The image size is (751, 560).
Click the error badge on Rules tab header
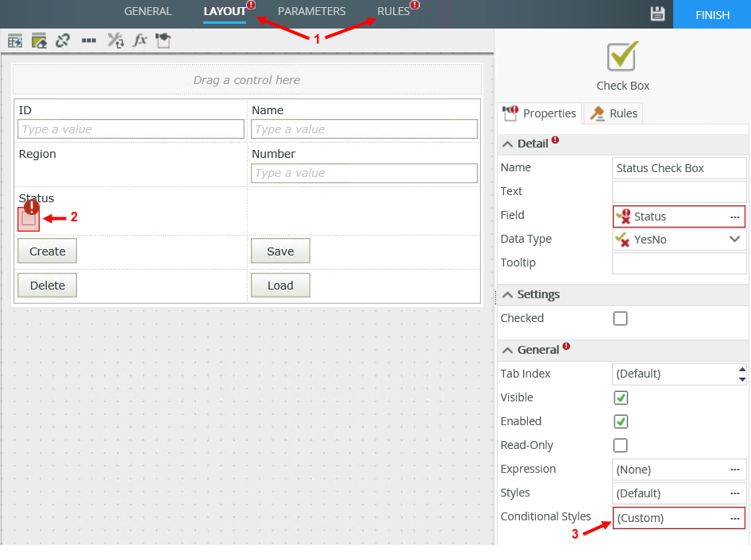point(414,6)
